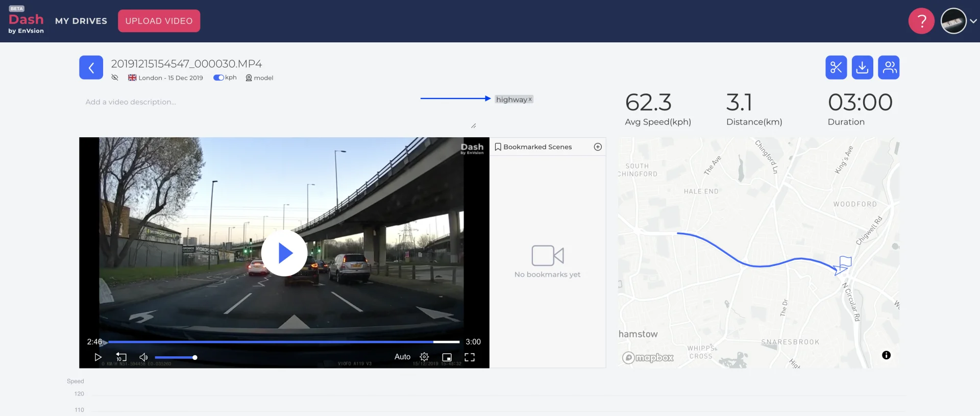Viewport: 980px width, 416px height.
Task: Open the share with users button
Action: pos(889,67)
